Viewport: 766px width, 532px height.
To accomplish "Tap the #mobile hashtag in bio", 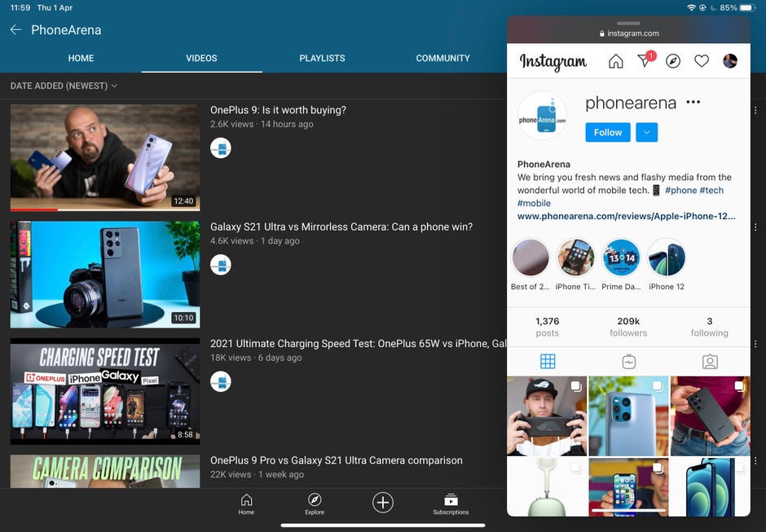I will [x=534, y=203].
